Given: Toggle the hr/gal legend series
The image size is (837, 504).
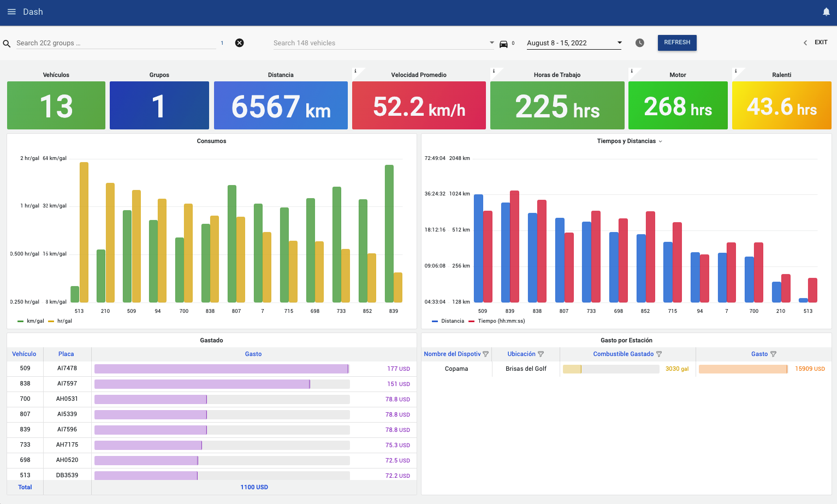Looking at the screenshot, I should click(60, 321).
